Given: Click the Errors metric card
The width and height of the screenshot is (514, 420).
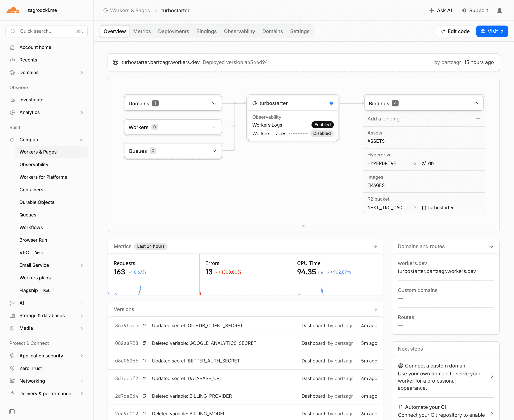Looking at the screenshot, I should (245, 274).
